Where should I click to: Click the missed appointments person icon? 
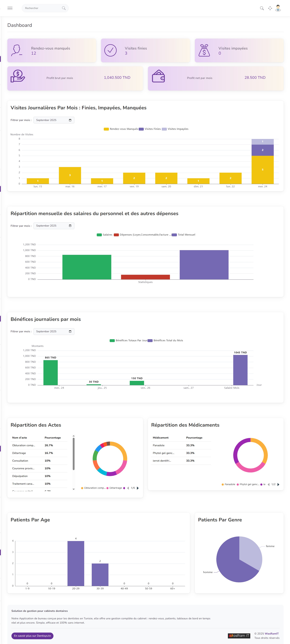coord(17,50)
